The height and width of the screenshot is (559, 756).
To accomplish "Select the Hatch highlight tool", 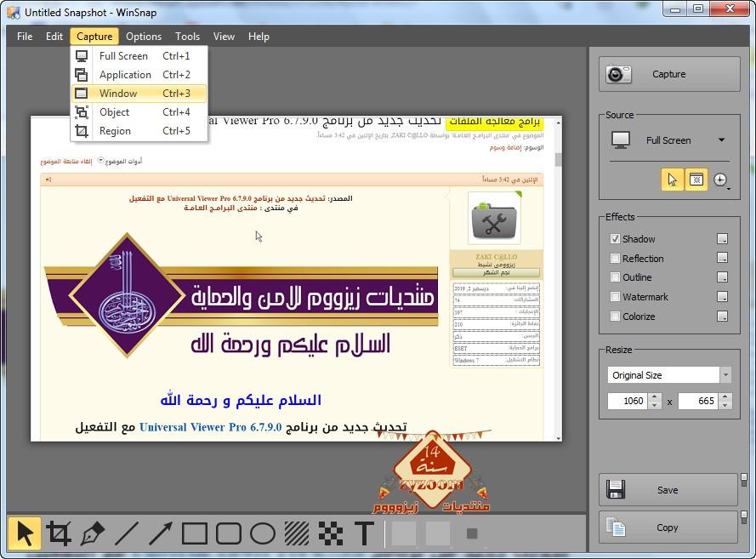I will (297, 533).
